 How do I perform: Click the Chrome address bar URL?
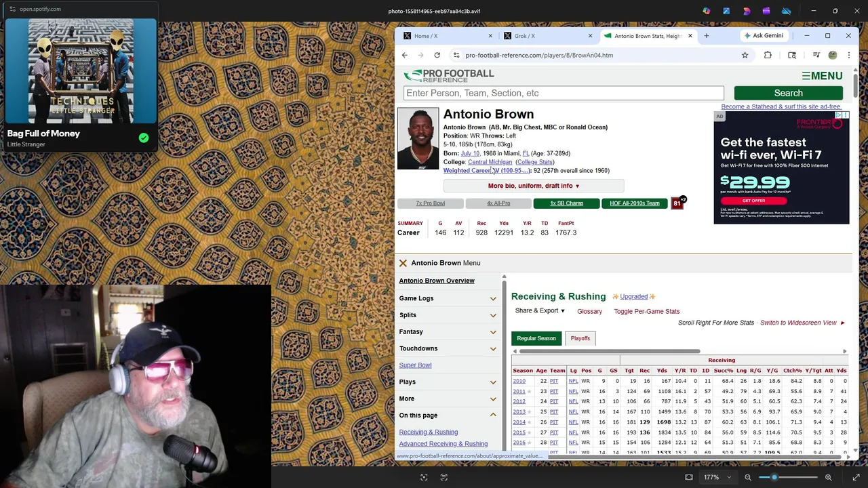[x=539, y=55]
